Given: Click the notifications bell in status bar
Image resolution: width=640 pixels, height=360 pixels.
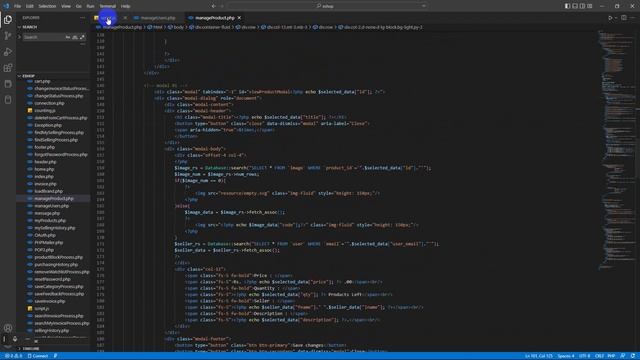Looking at the screenshot, I should pyautogui.click(x=632, y=356).
